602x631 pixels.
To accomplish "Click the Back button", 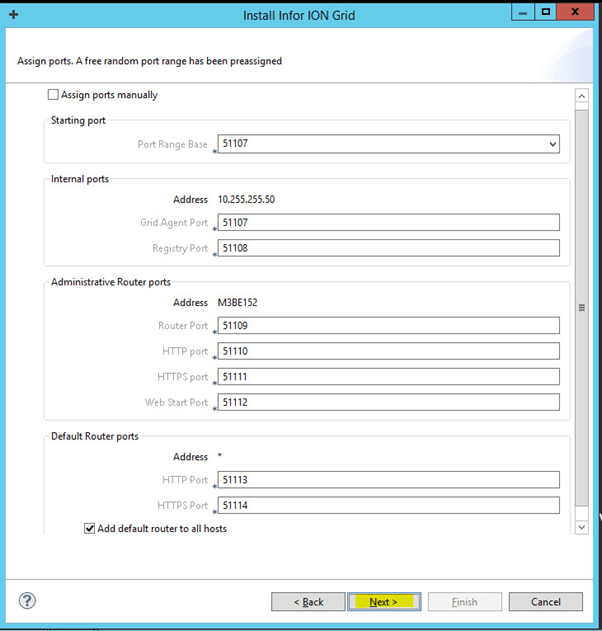I will pyautogui.click(x=308, y=602).
